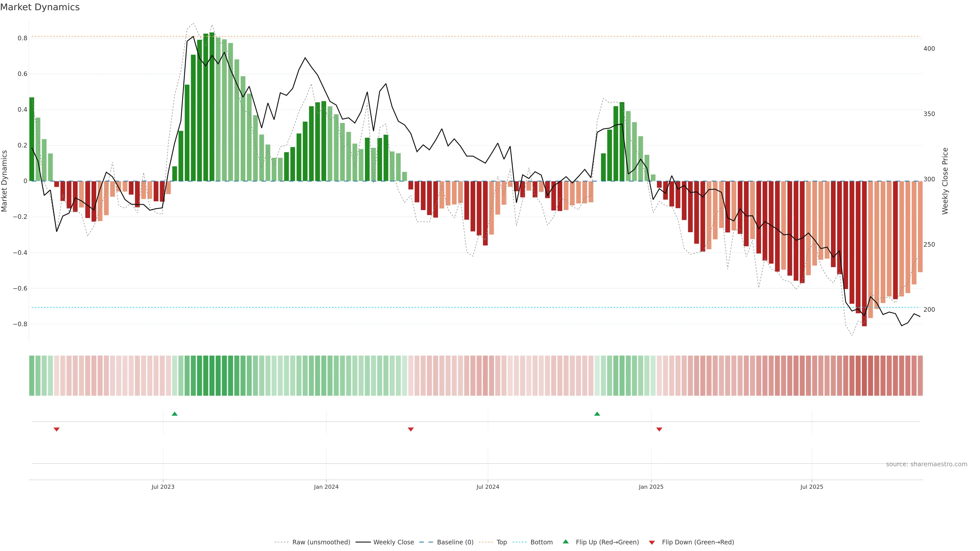The image size is (980, 551).
Task: Click the green triangle icon in the legend
Action: (566, 542)
